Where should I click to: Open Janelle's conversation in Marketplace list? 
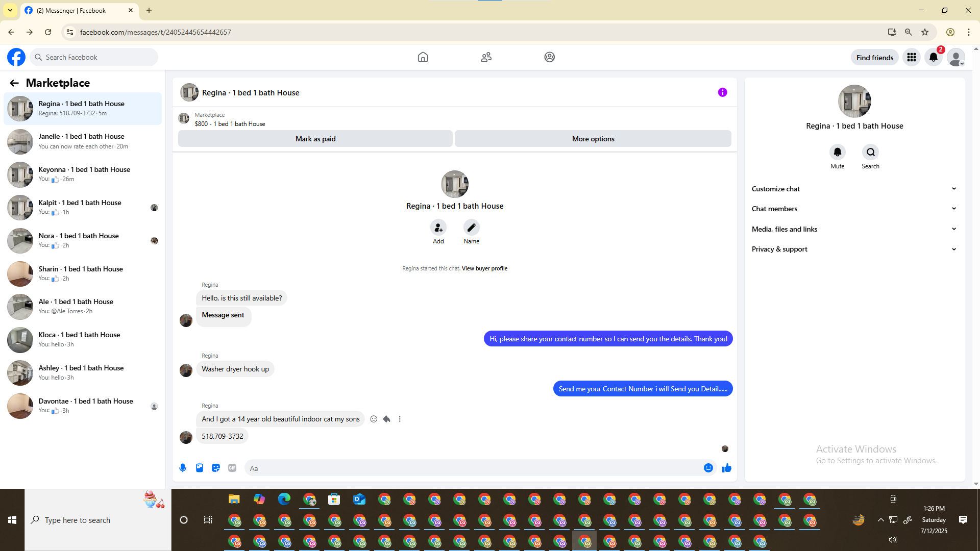[x=83, y=141]
